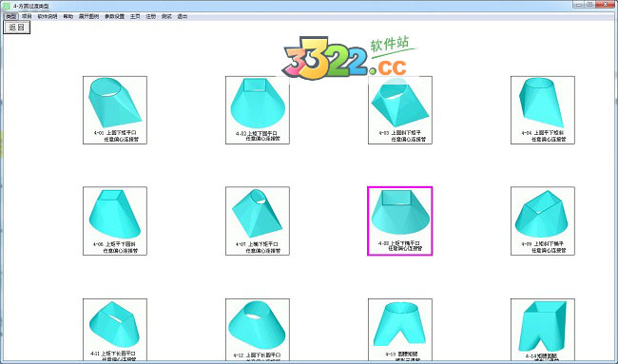Click the 4-01 caption text
This screenshot has width=618, height=364.
tap(116, 136)
